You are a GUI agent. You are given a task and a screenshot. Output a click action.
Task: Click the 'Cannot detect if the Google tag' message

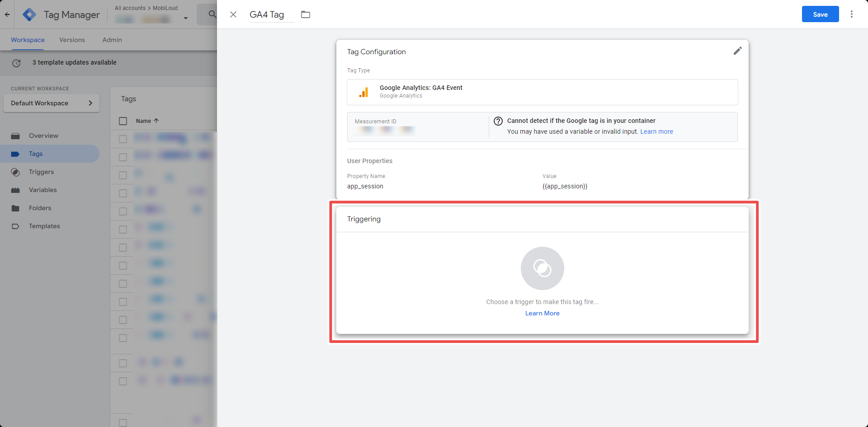click(x=581, y=121)
